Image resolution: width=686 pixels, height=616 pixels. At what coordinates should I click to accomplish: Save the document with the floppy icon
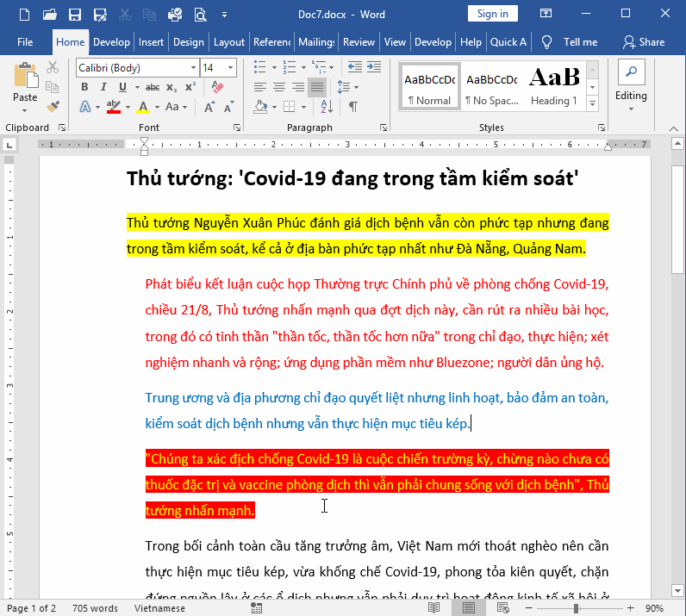point(75,15)
